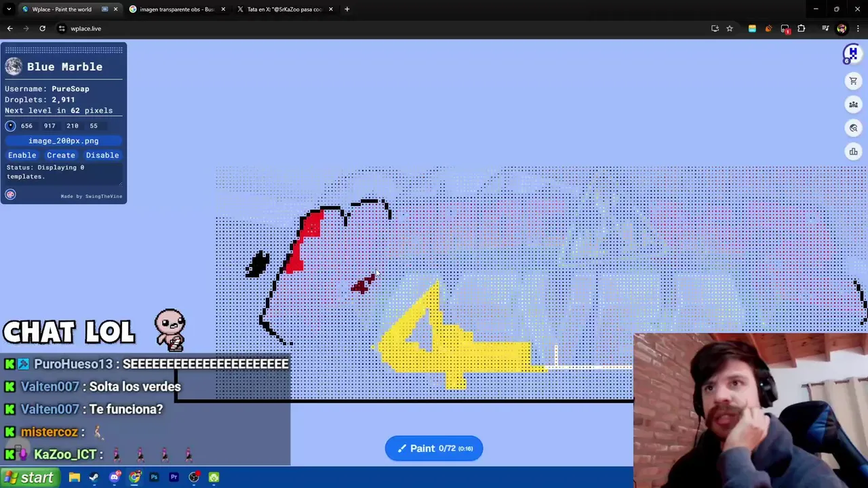This screenshot has height=488, width=868.
Task: Click Valten007's Te funciona? message
Action: [126, 409]
